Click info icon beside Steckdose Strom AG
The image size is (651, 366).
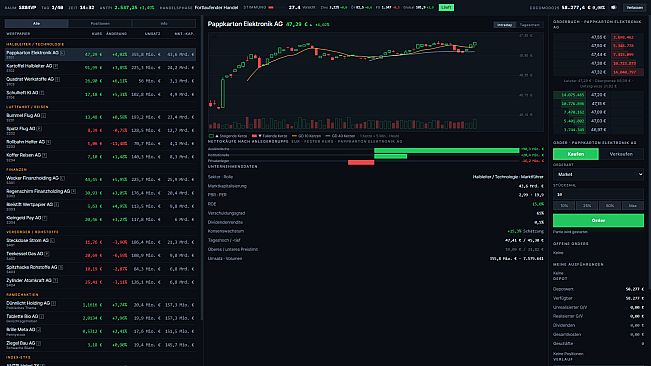pos(52,240)
